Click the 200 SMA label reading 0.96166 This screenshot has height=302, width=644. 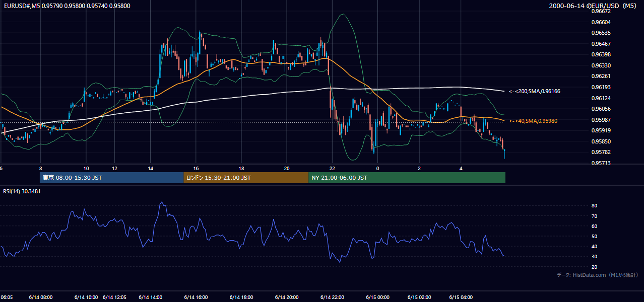click(x=534, y=91)
